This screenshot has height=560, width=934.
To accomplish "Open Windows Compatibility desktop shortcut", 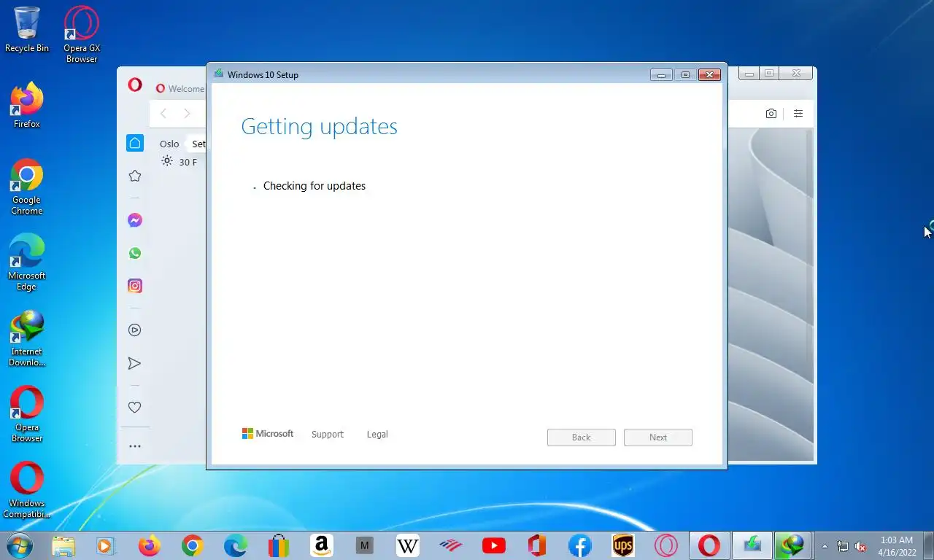I will tap(27, 490).
